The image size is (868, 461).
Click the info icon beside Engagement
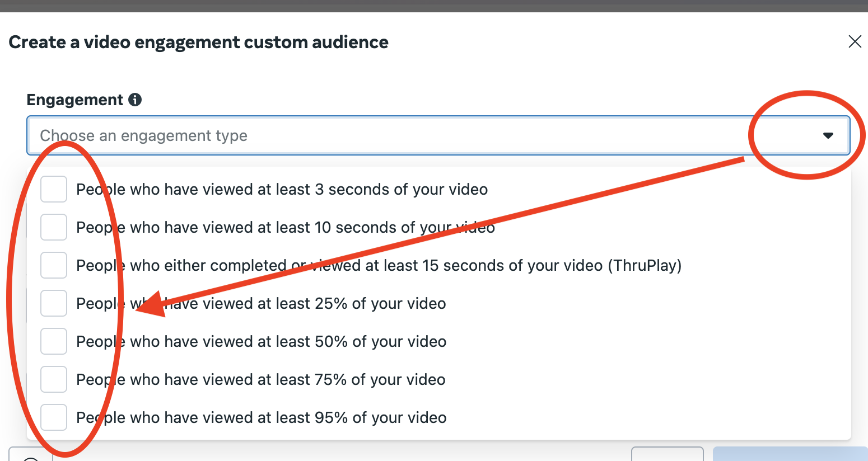[x=135, y=100]
